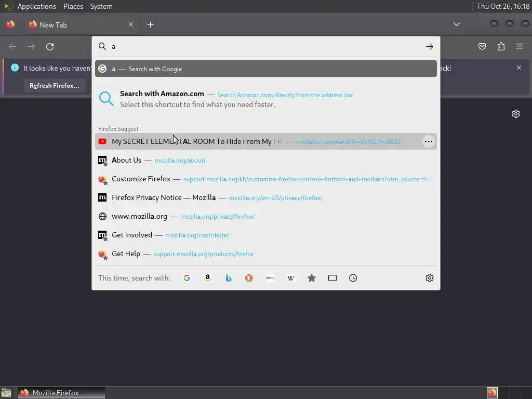This screenshot has height=399, width=532.
Task: Search this time with Amazon icon
Action: [208, 278]
